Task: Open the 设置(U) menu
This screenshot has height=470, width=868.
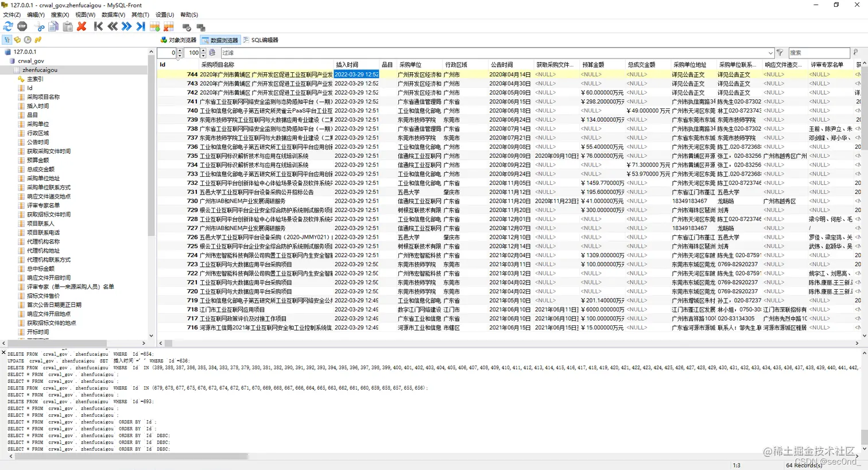Action: point(165,15)
